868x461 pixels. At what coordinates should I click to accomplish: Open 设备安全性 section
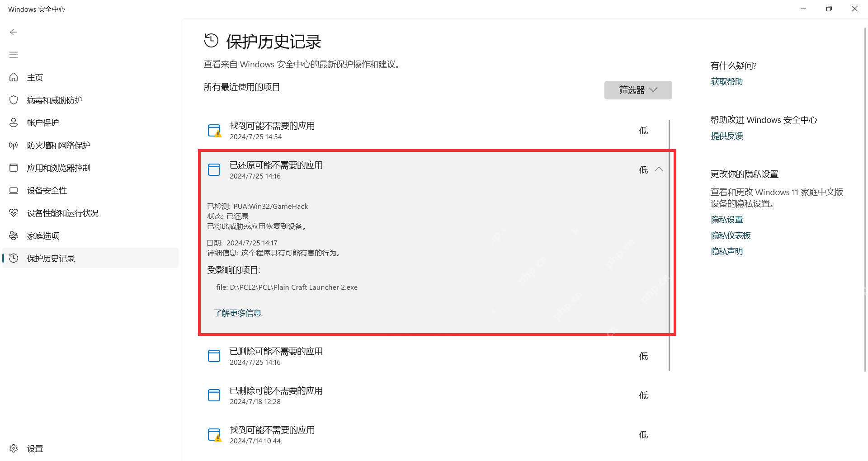pyautogui.click(x=90, y=190)
